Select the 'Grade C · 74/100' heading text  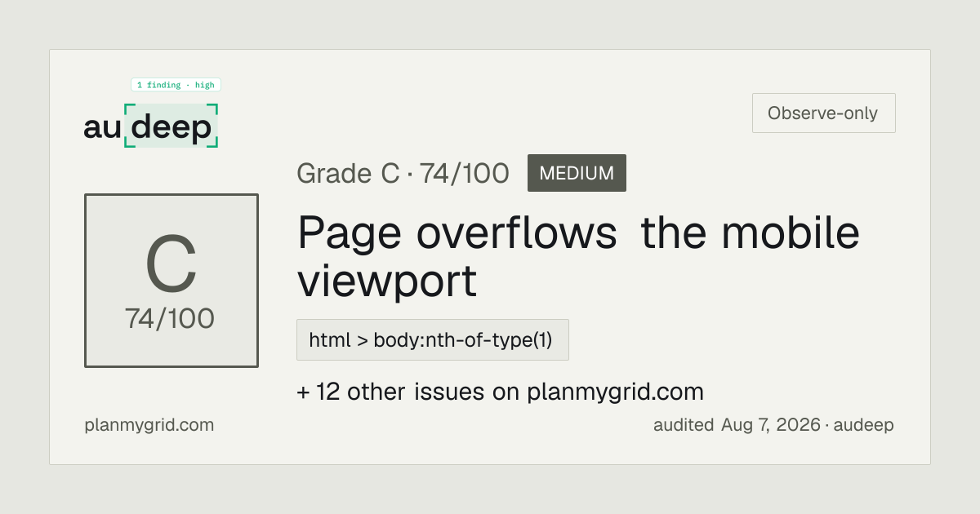point(403,173)
